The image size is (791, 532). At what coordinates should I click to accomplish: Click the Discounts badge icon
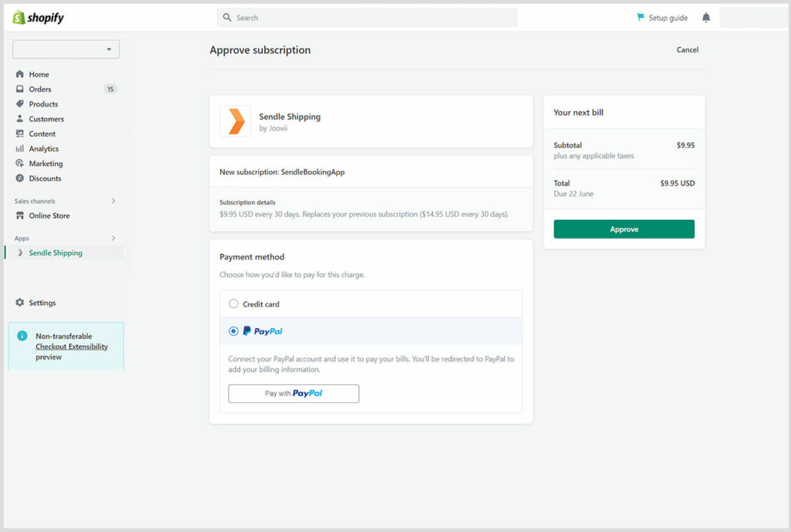(19, 178)
